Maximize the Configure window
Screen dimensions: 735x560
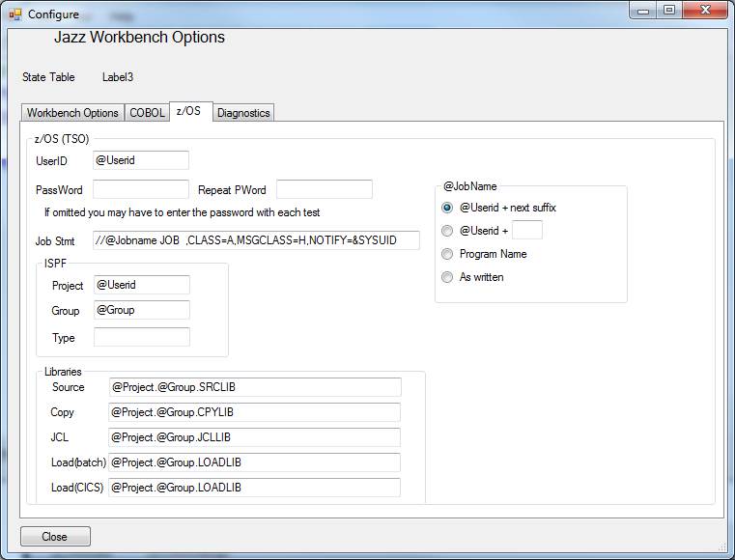[669, 11]
